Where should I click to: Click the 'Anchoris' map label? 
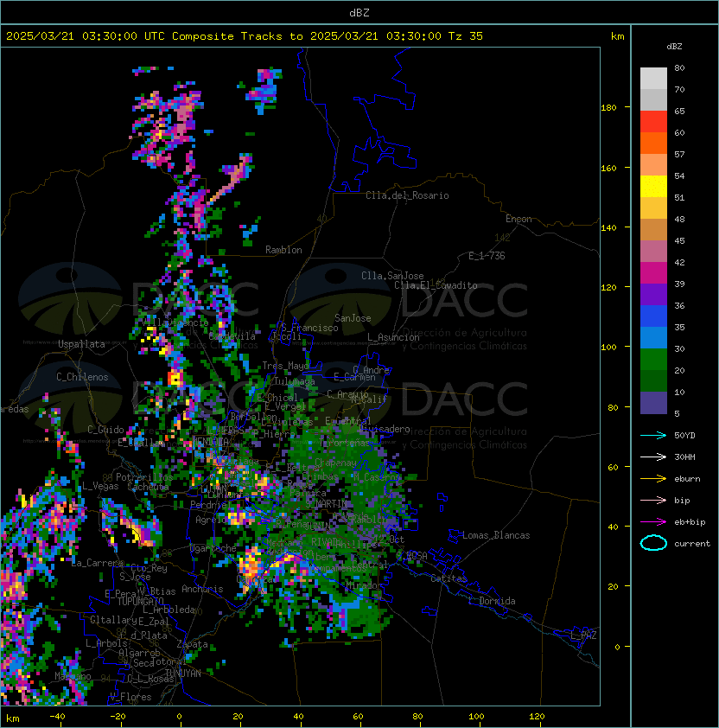tap(202, 589)
